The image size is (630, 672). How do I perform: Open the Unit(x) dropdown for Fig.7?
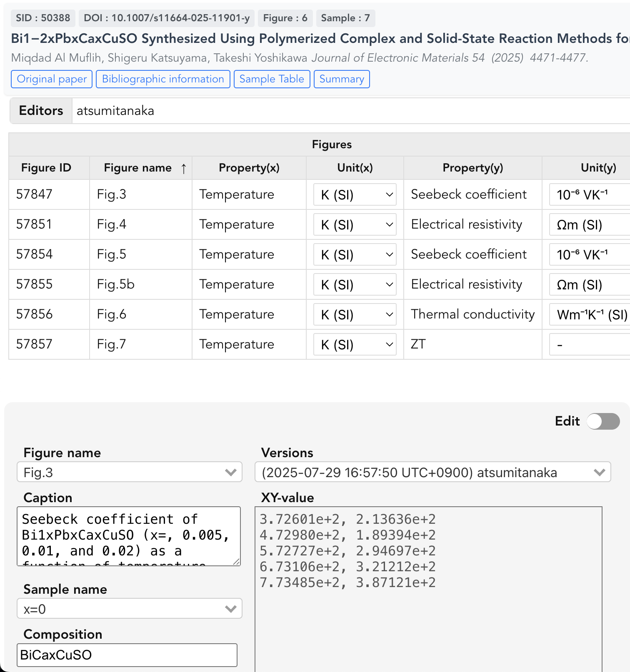tap(354, 344)
